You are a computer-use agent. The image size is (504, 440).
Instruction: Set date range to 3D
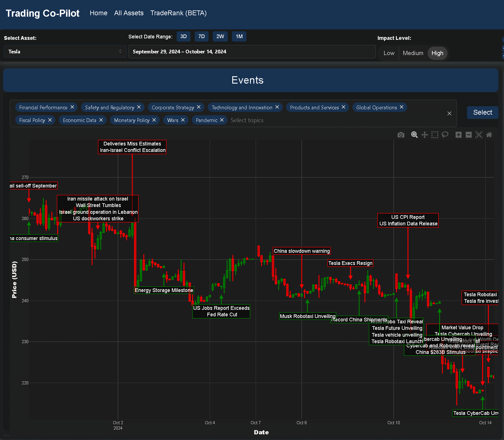tap(183, 36)
